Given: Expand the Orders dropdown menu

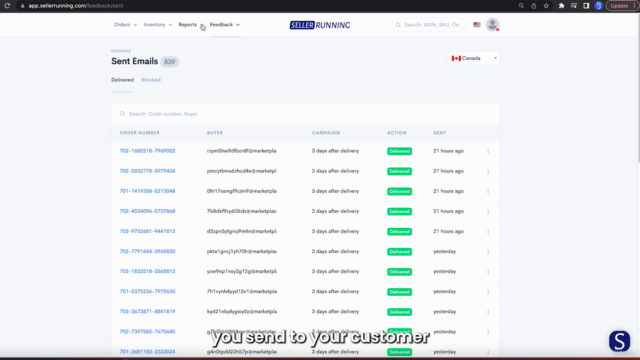Looking at the screenshot, I should click(125, 24).
